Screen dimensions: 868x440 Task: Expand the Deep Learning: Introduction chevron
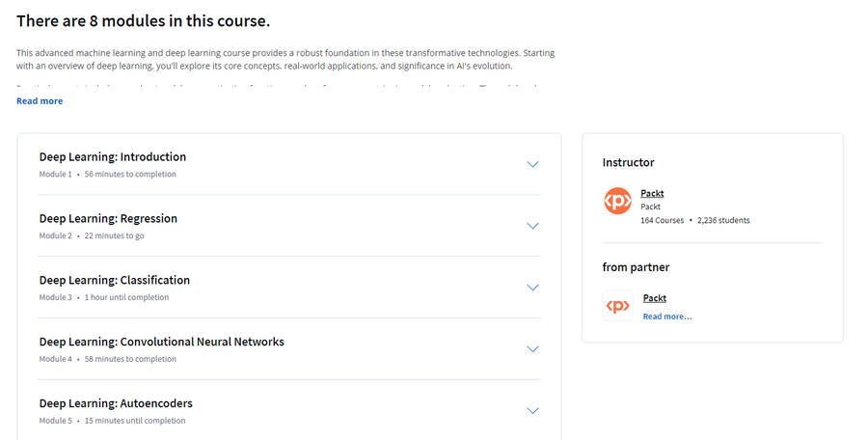point(532,164)
